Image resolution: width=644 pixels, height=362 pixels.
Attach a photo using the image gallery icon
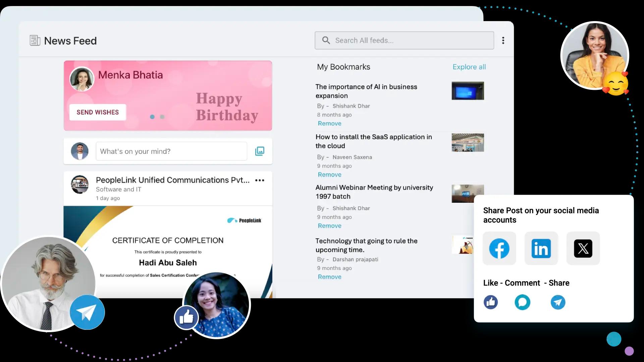click(x=260, y=151)
